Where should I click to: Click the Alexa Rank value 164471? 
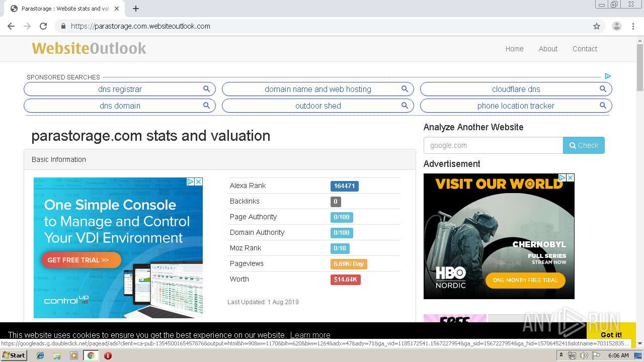point(345,186)
